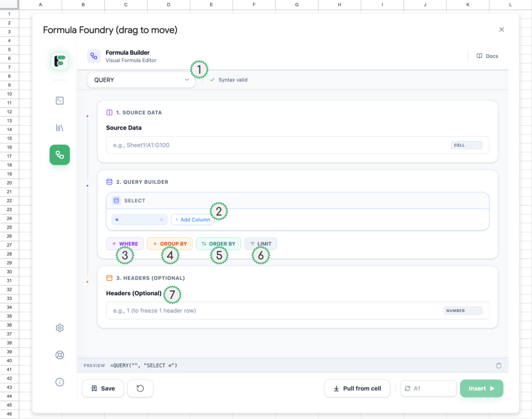The image size is (532, 419).
Task: Open settings via the gear icon
Action: pos(60,328)
